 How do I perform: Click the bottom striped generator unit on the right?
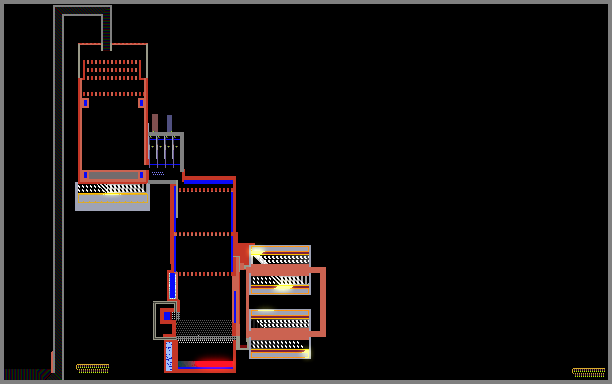pos(280,348)
